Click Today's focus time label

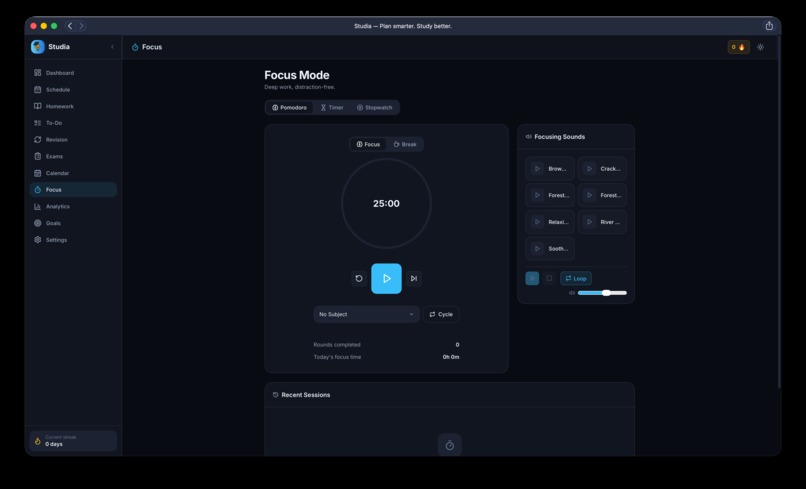[x=337, y=357]
